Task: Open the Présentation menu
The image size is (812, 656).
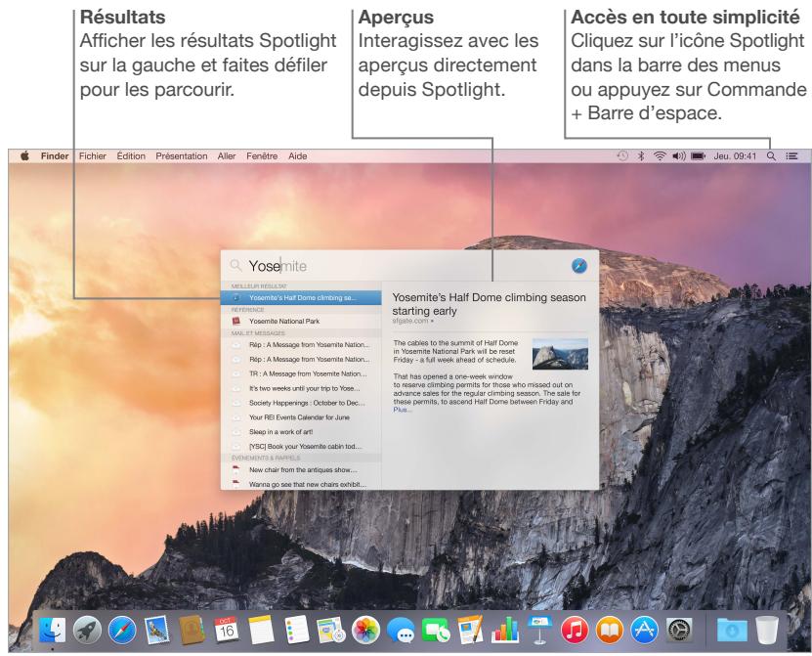Action: point(181,156)
